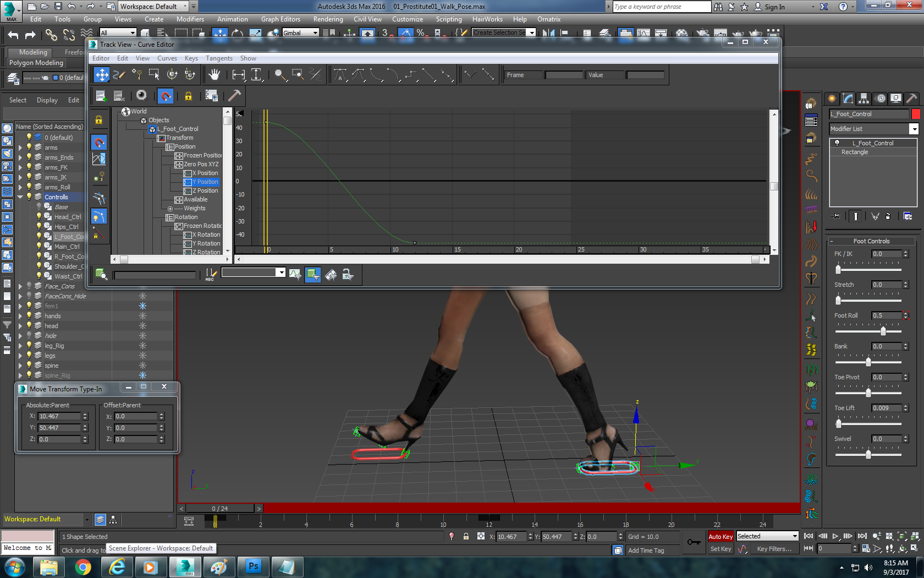This screenshot has width=924, height=578.
Task: Click the Absolute Y field in Move Transform
Action: tap(59, 428)
